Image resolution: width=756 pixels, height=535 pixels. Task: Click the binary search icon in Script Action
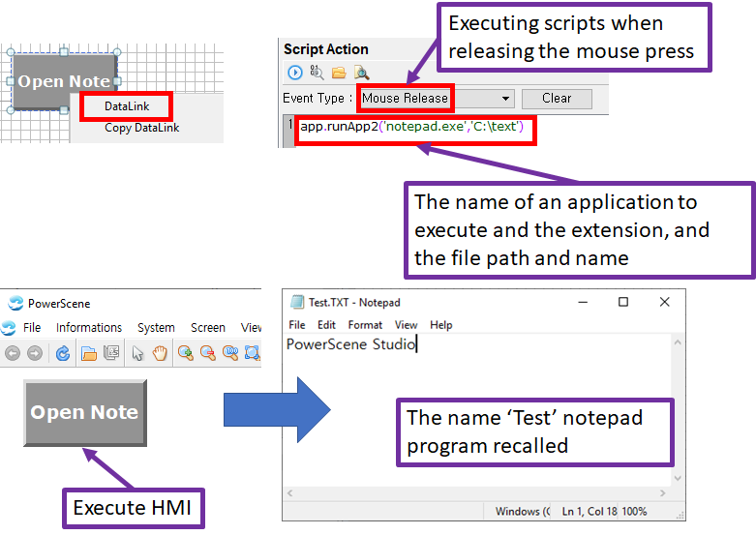317,73
